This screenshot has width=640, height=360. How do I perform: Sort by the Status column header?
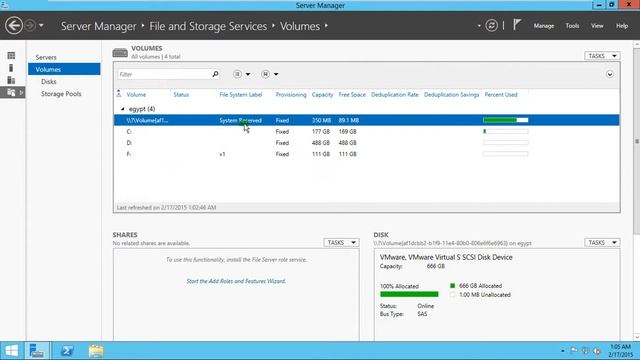181,95
